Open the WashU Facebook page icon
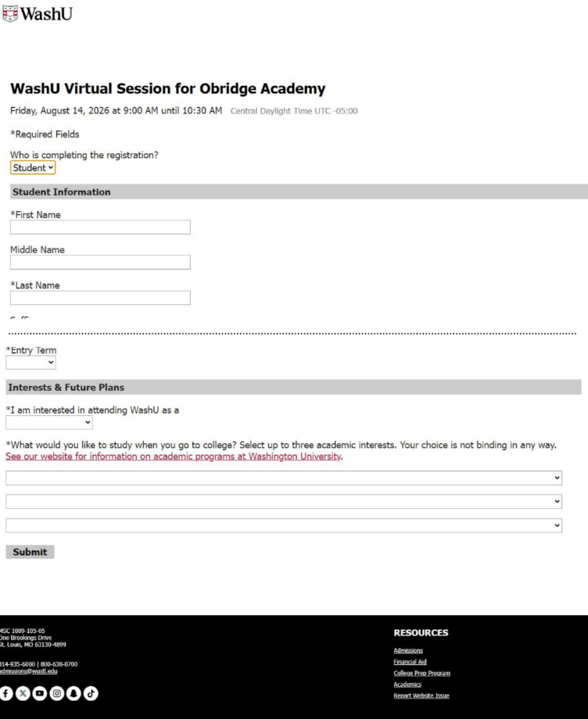588x719 pixels. (6, 693)
